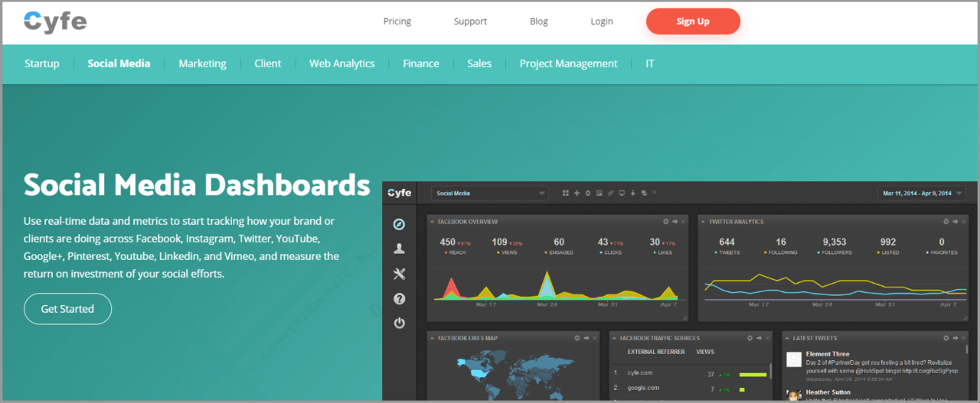Select the Startup tab
Image resolution: width=980 pixels, height=403 pixels.
click(41, 63)
